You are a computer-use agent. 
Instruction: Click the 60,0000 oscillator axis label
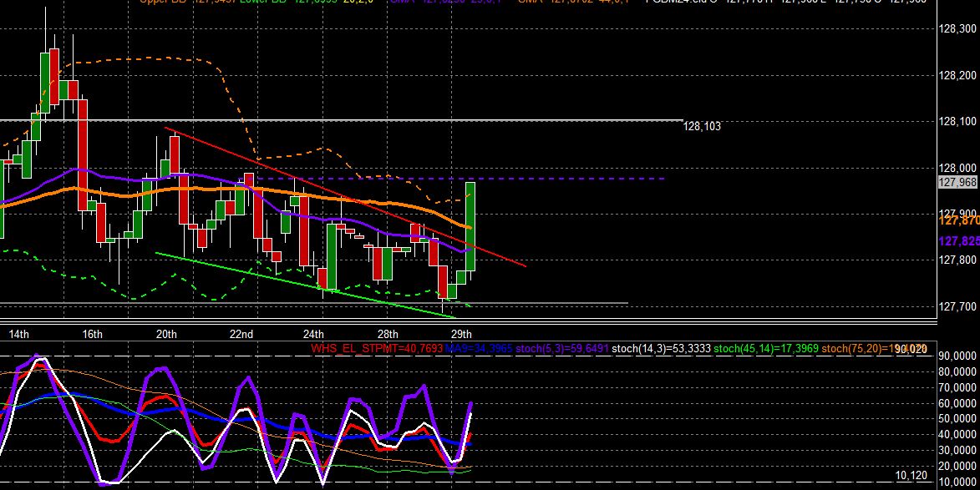tap(957, 402)
